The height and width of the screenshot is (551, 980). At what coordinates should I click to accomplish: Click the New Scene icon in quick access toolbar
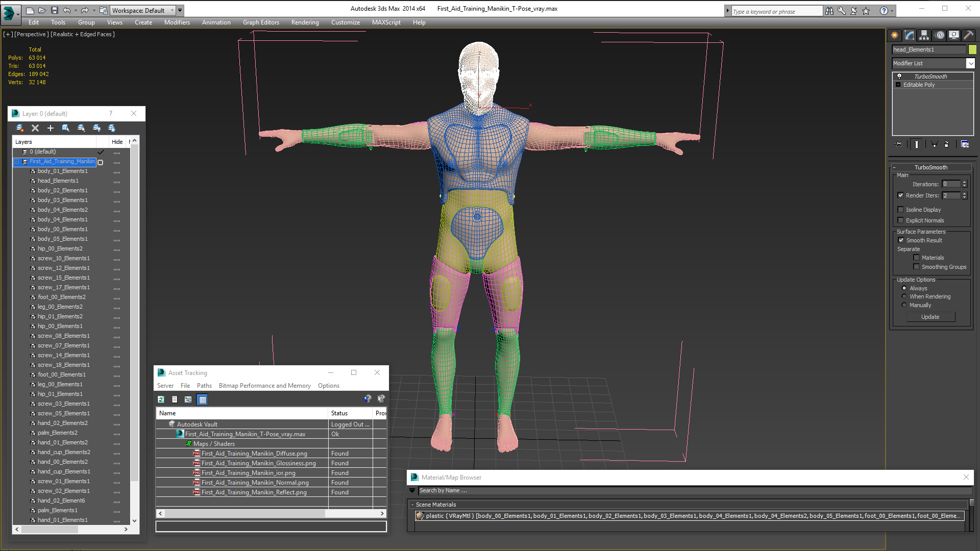pos(30,10)
